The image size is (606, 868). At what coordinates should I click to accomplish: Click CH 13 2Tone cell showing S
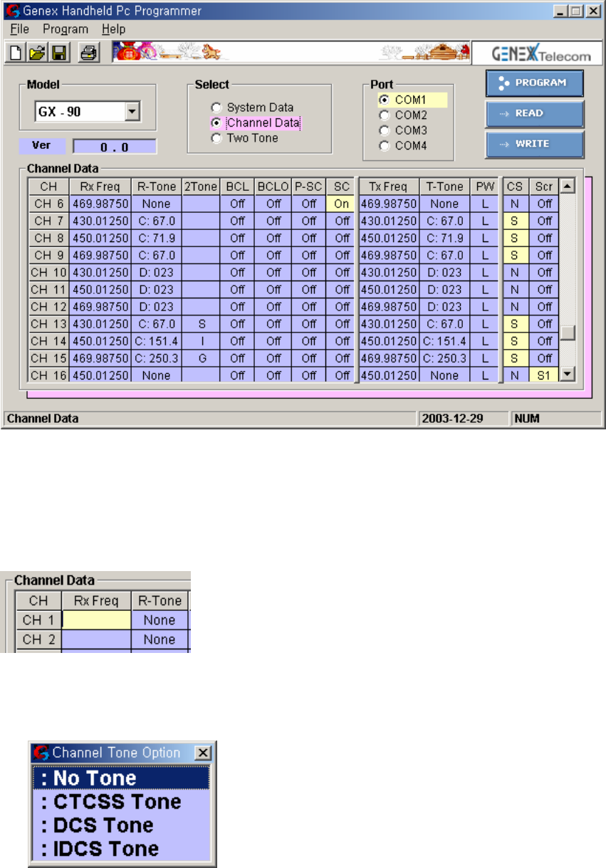(202, 324)
